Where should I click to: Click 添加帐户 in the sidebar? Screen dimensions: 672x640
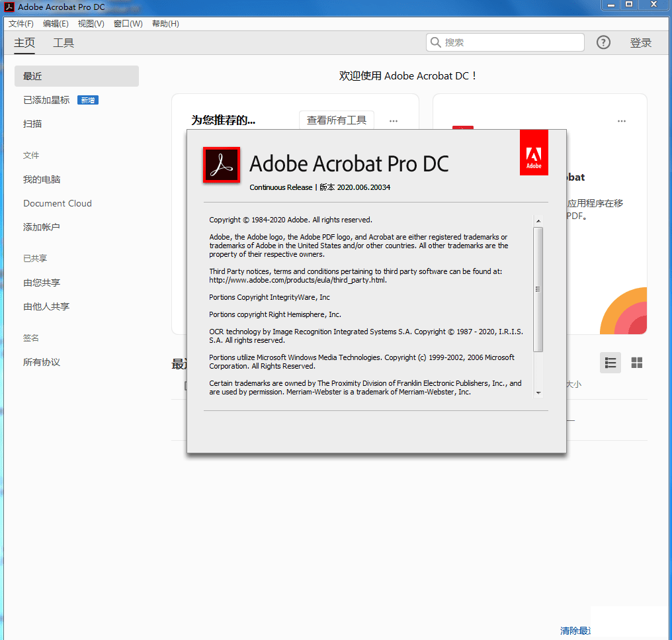point(42,227)
